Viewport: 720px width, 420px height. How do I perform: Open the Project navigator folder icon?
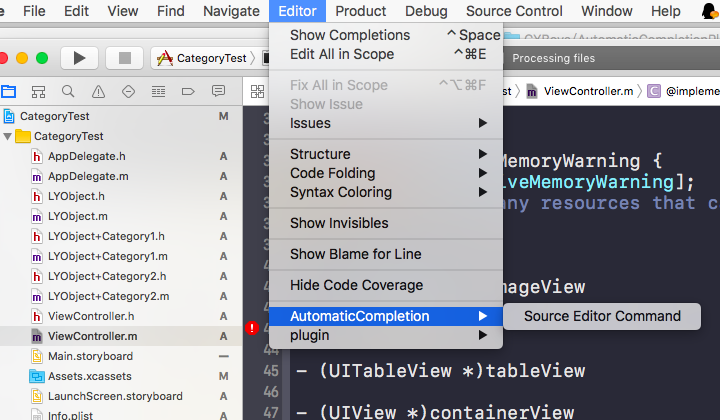9,91
